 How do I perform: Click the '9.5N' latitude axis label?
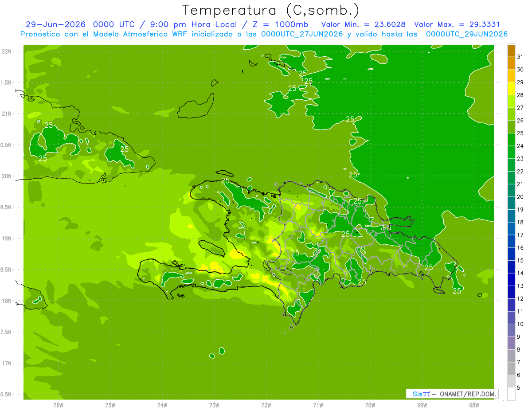6,207
